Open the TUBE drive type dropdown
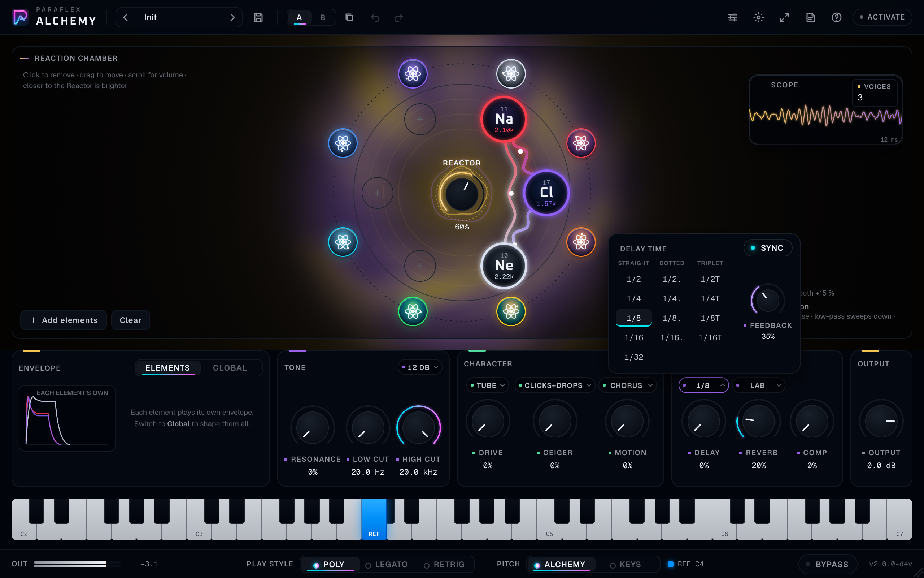The width and height of the screenshot is (924, 578). [488, 385]
